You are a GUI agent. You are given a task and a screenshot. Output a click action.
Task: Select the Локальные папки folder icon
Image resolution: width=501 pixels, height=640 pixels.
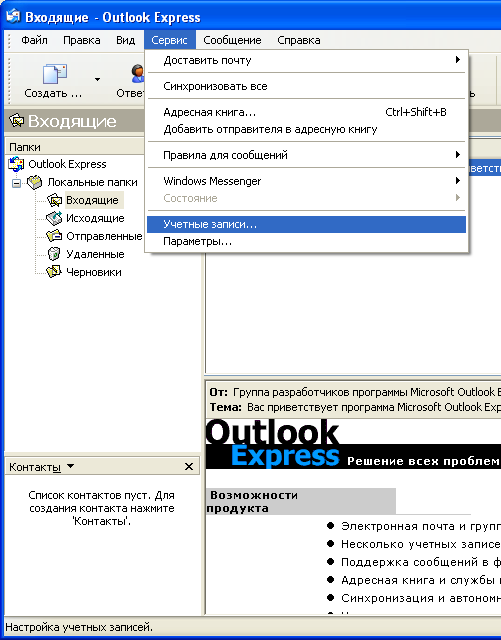point(35,182)
